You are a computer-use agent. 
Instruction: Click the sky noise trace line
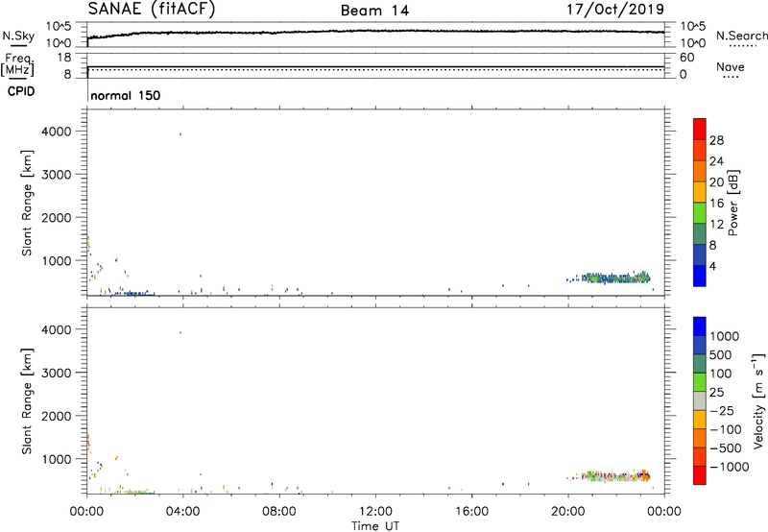[x=375, y=33]
